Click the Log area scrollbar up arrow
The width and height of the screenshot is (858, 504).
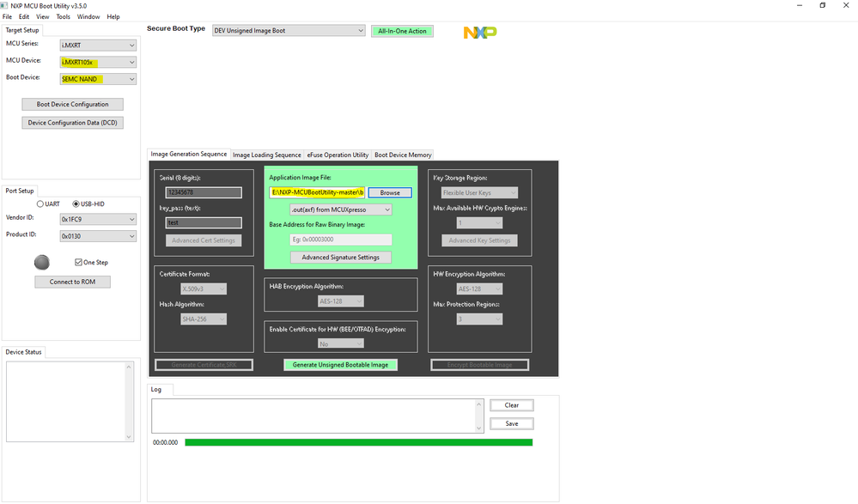479,404
